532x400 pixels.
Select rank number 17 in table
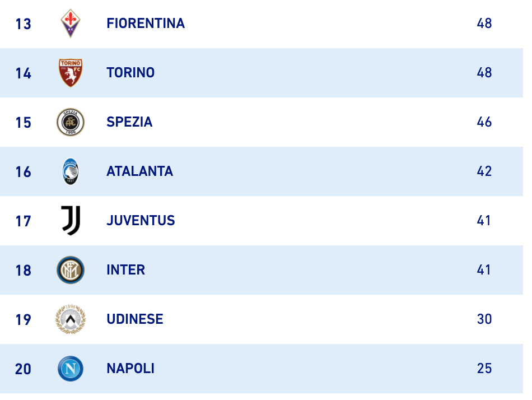pyautogui.click(x=24, y=221)
